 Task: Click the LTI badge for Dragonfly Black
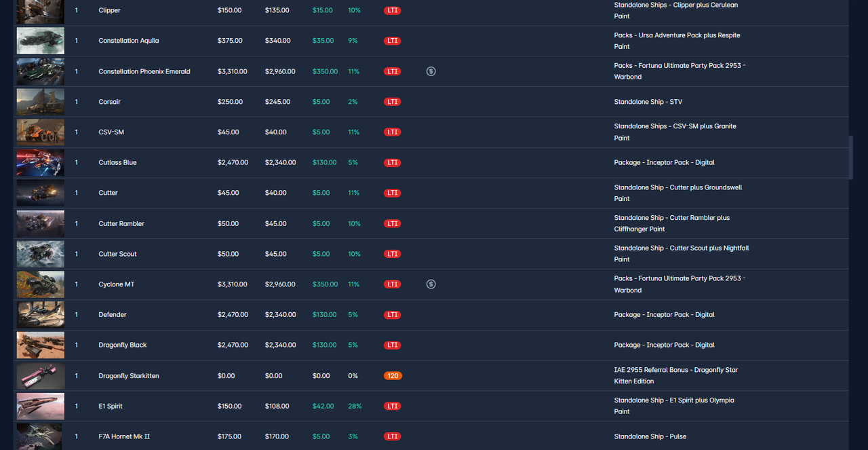click(x=392, y=345)
